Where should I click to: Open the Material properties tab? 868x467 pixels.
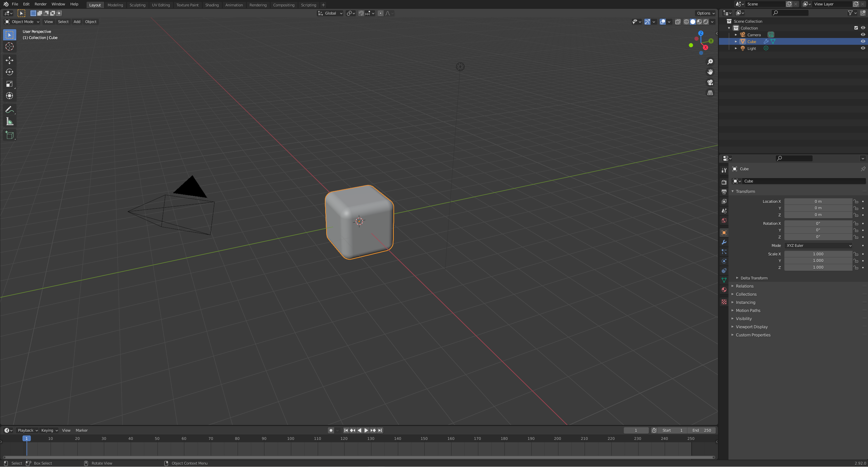724,290
